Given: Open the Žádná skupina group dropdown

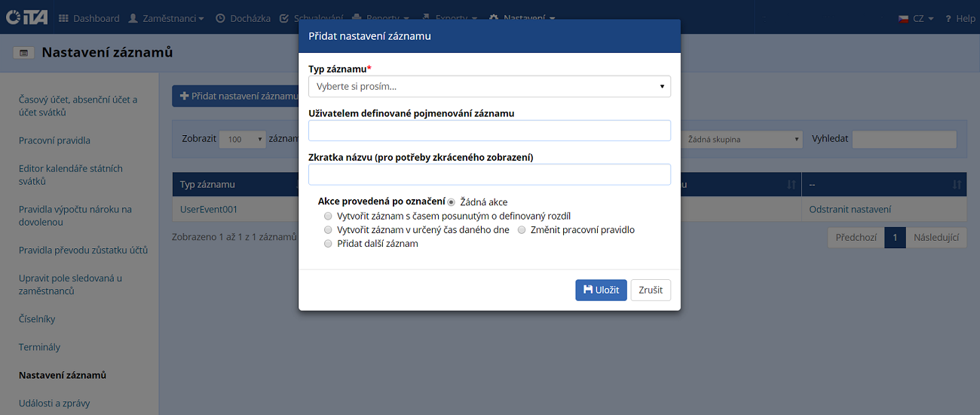Looking at the screenshot, I should pyautogui.click(x=743, y=140).
